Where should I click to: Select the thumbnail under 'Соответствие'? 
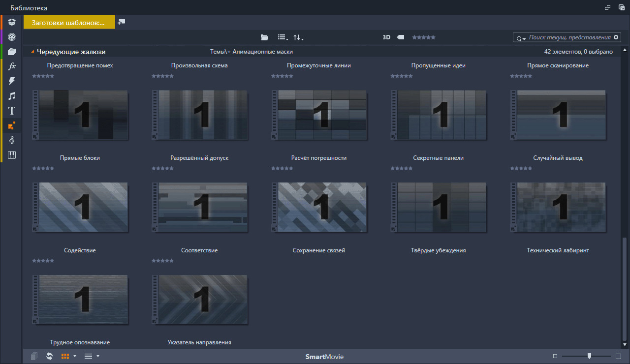[200, 300]
